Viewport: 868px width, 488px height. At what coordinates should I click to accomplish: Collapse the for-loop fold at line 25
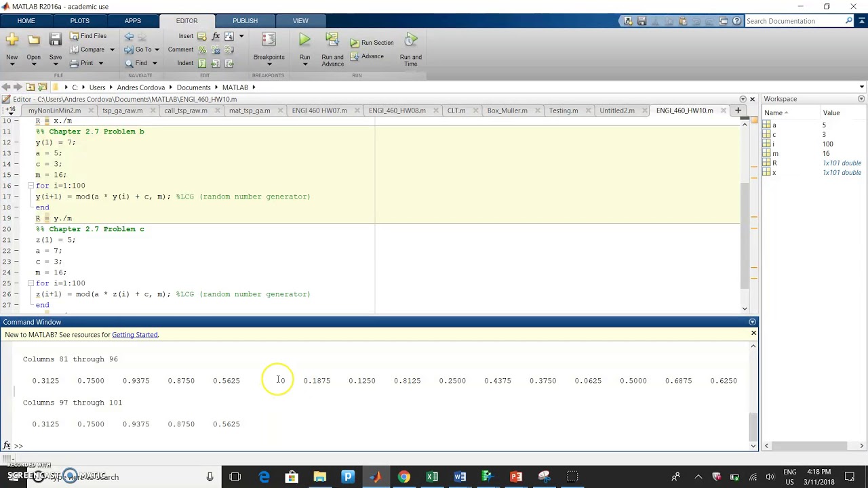(x=31, y=283)
